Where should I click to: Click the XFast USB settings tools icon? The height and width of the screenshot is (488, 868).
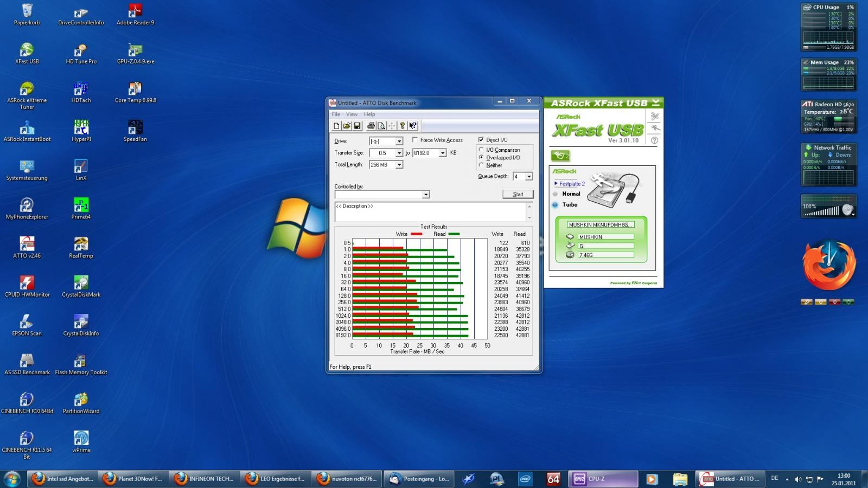coord(655,116)
